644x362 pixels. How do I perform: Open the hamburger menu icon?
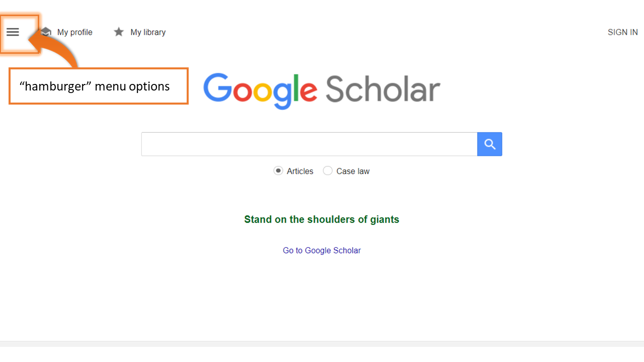point(13,32)
